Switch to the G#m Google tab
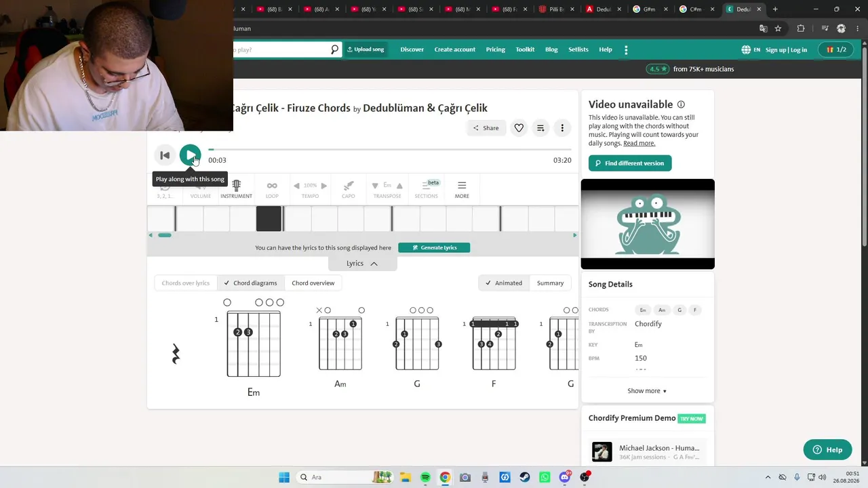 tap(649, 9)
